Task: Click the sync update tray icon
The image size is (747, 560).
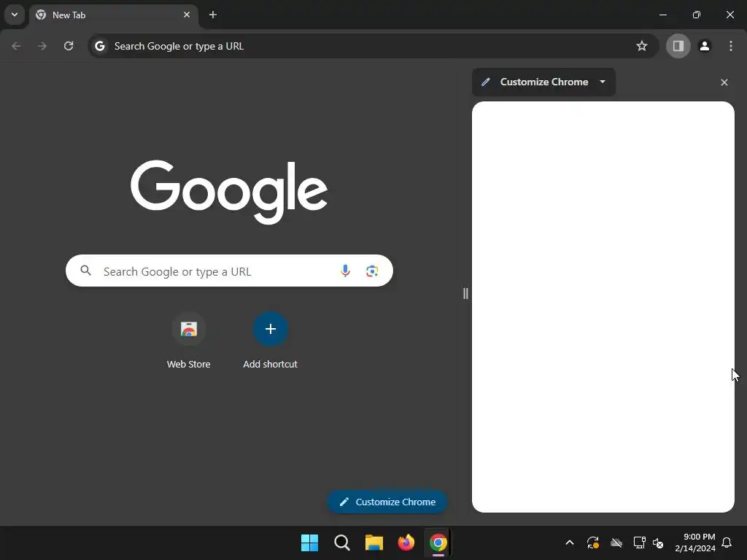Action: click(592, 542)
